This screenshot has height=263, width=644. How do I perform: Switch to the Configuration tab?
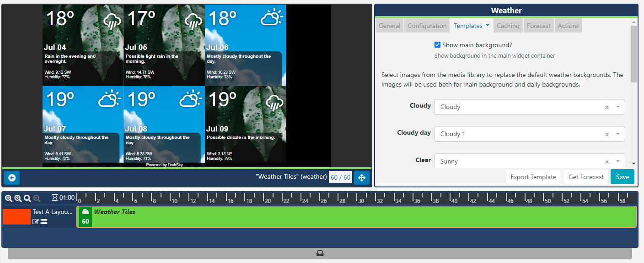tap(427, 26)
